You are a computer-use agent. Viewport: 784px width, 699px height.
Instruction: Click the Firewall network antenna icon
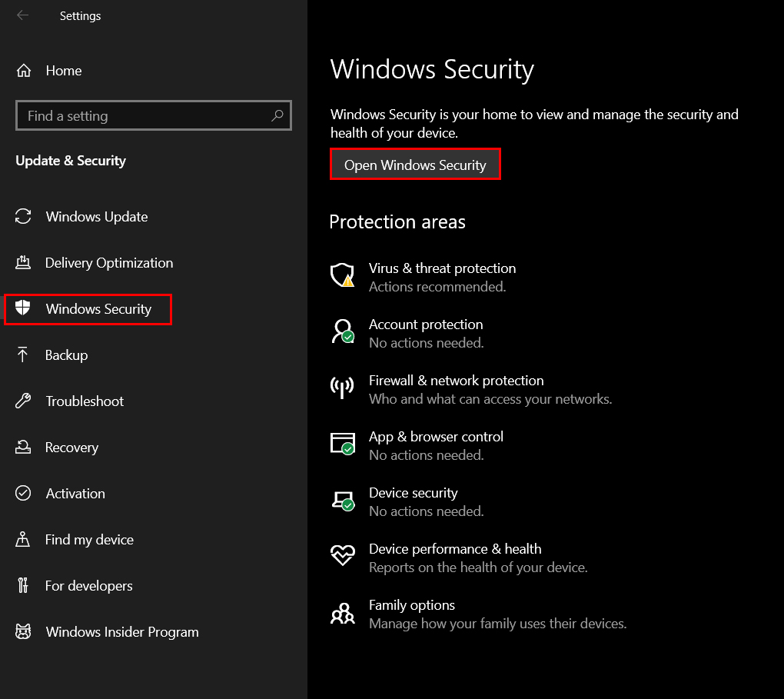click(343, 388)
